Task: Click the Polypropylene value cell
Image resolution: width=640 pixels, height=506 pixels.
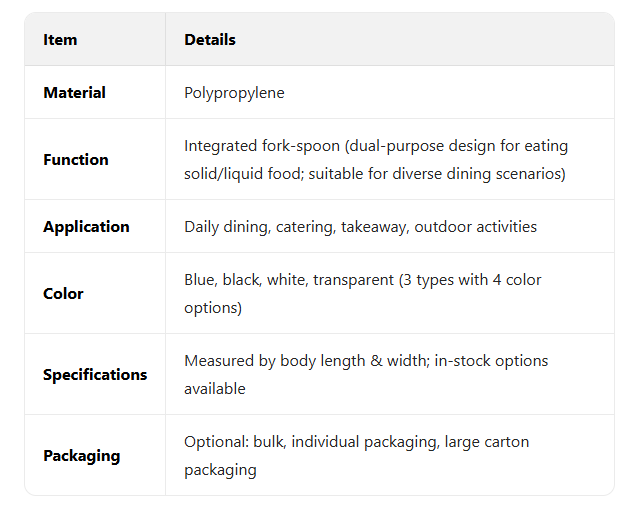Action: [234, 93]
